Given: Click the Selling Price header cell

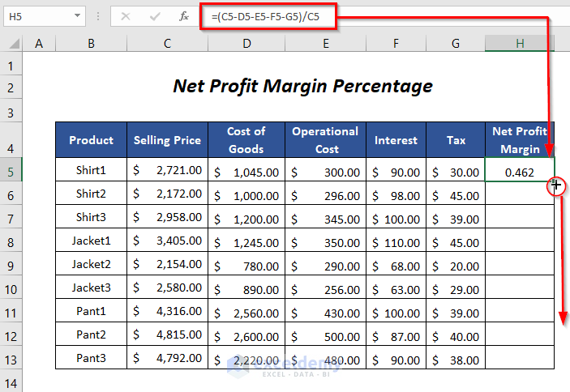Looking at the screenshot, I should 167,140.
